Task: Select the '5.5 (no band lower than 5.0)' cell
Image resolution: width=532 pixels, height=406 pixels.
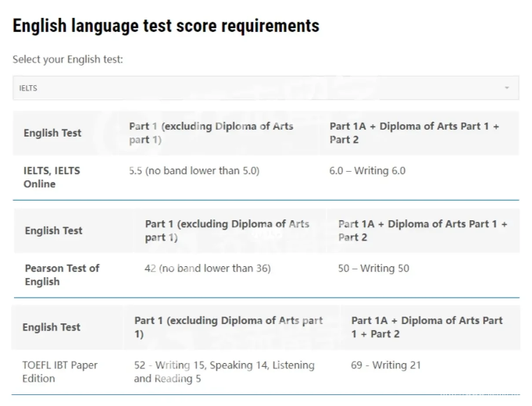Action: coord(194,170)
